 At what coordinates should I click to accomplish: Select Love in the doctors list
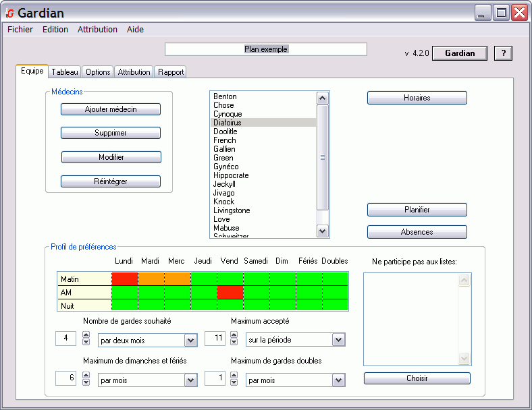263,219
